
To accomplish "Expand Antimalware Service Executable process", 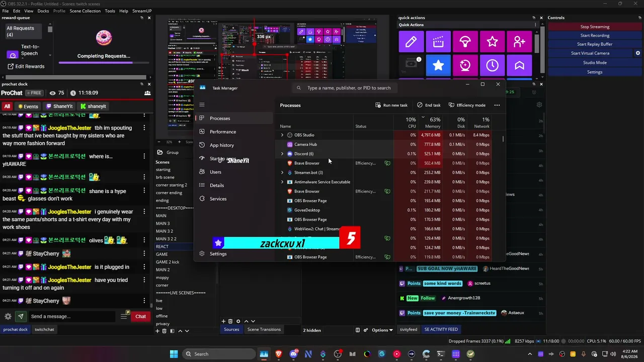I will 282,182.
